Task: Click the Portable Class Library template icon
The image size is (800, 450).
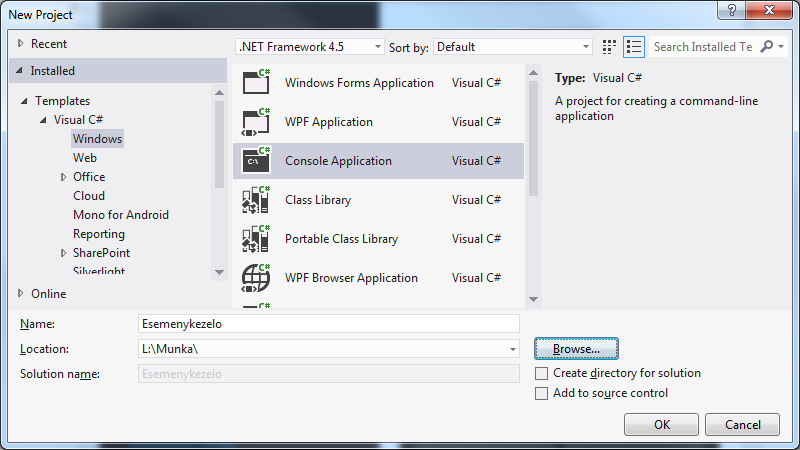Action: point(256,239)
